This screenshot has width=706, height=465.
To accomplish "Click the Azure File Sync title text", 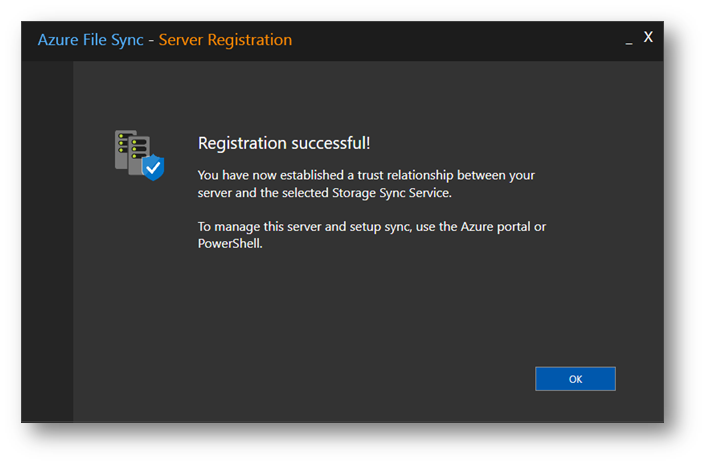I will point(91,40).
